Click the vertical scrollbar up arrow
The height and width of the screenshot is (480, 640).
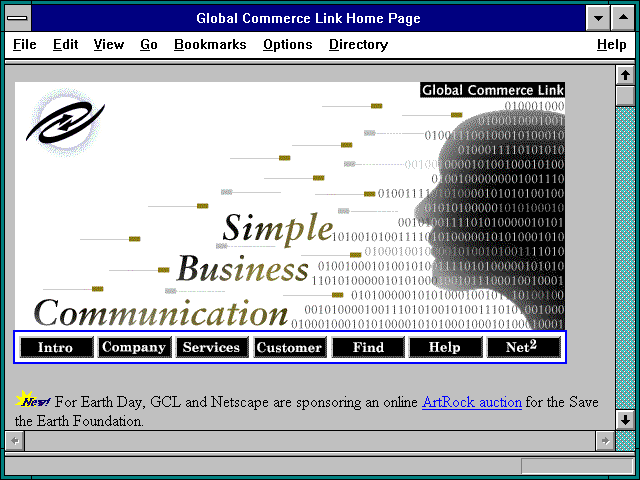(625, 76)
